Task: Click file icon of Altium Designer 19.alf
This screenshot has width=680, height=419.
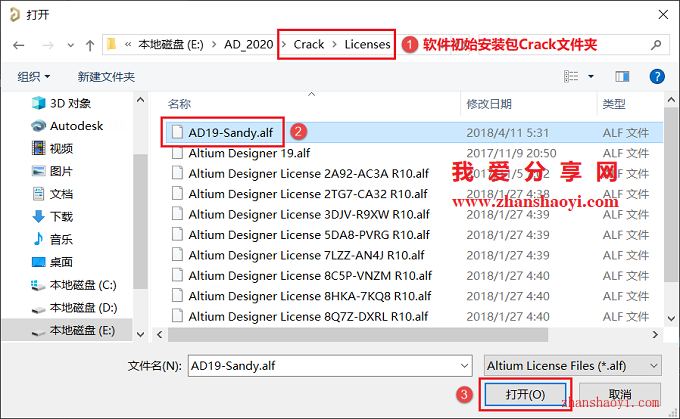Action: click(x=177, y=152)
